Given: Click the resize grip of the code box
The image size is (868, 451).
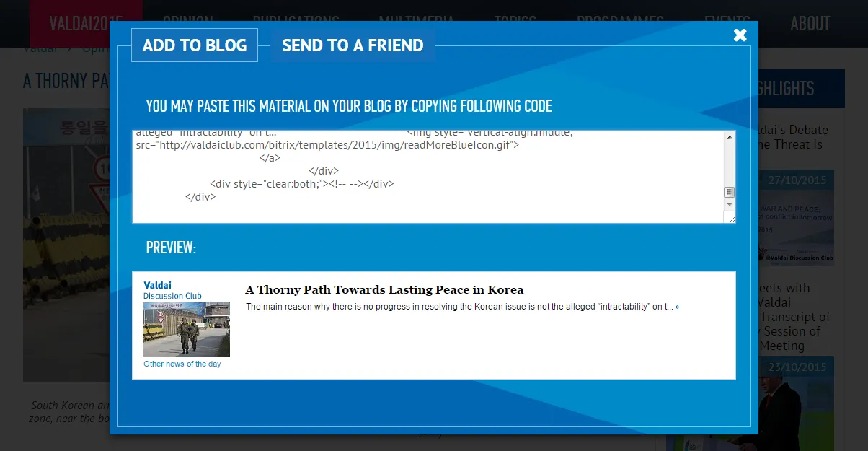Looking at the screenshot, I should point(730,218).
